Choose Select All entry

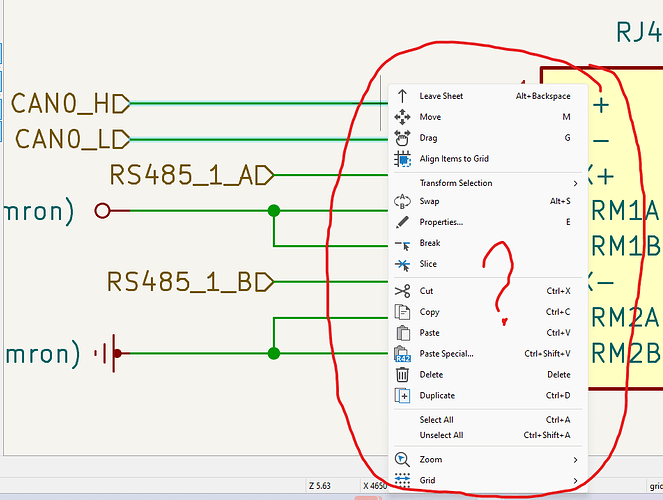pyautogui.click(x=488, y=420)
